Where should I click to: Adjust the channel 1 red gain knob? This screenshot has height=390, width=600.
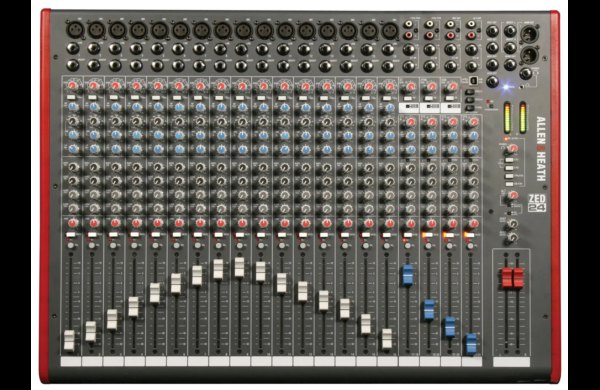73,86
